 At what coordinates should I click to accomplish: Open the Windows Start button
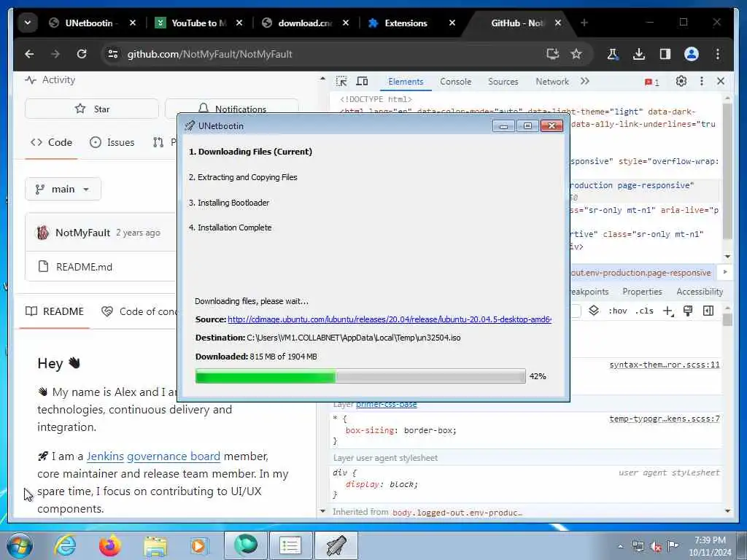pos(20,545)
